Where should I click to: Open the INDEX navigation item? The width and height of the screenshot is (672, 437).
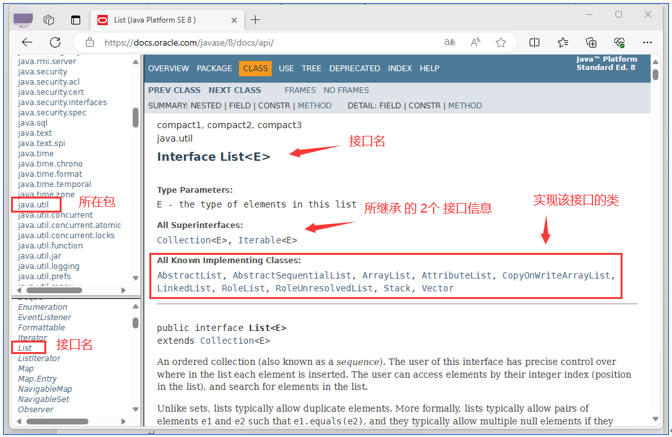399,69
